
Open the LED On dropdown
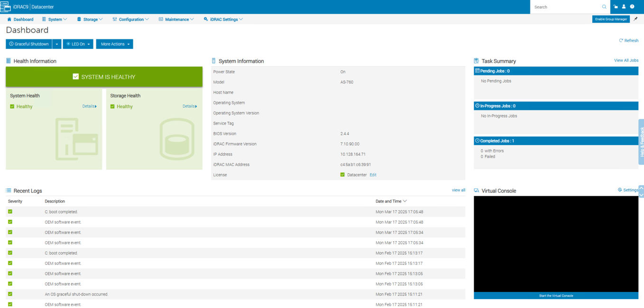(x=78, y=44)
